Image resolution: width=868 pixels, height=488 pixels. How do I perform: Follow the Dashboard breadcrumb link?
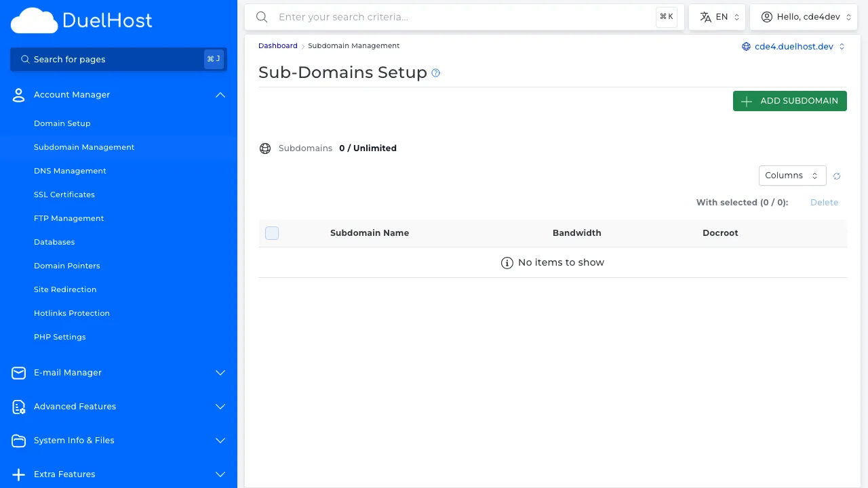pyautogui.click(x=277, y=45)
